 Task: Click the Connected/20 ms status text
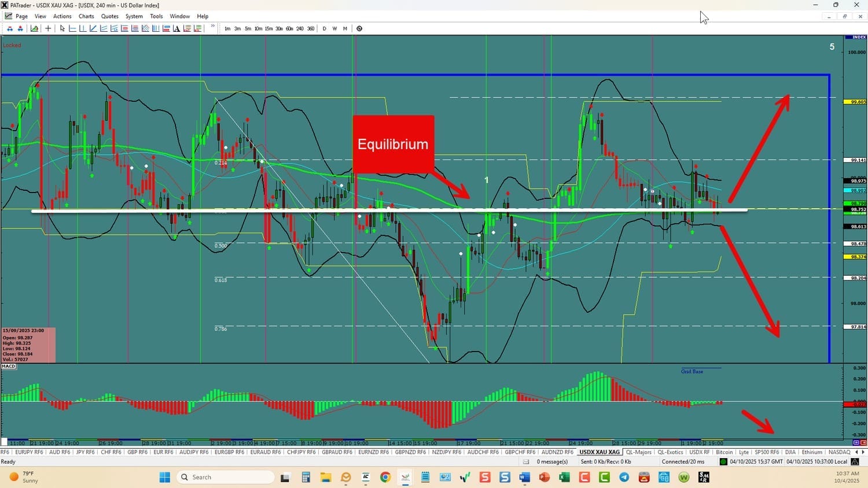[683, 462]
